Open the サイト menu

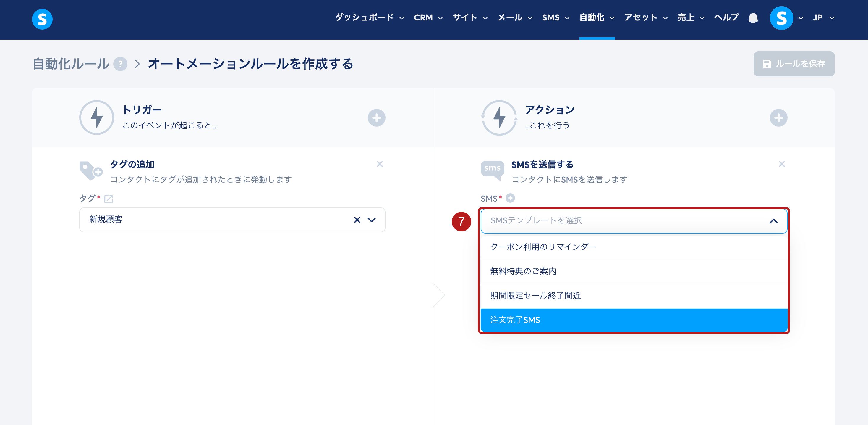pos(470,17)
